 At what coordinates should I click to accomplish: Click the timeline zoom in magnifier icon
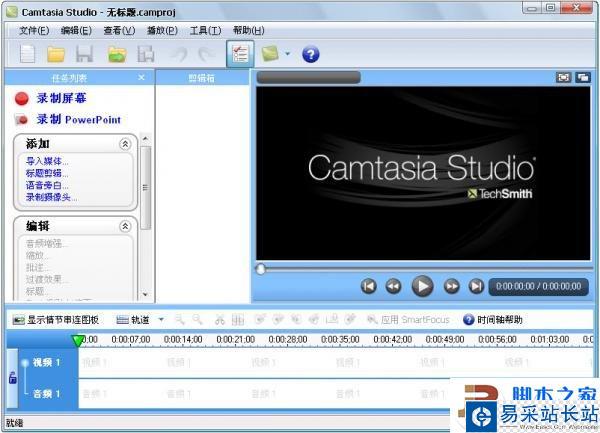click(179, 319)
